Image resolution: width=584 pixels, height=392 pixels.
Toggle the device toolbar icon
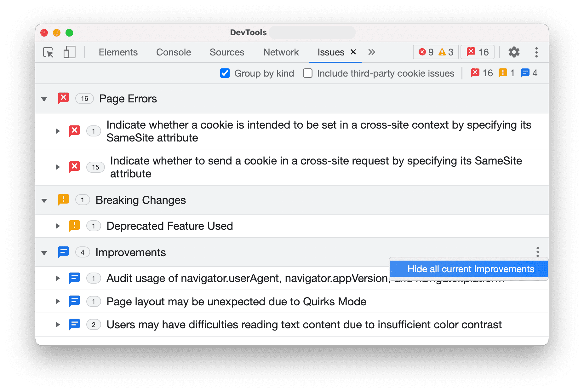[69, 52]
